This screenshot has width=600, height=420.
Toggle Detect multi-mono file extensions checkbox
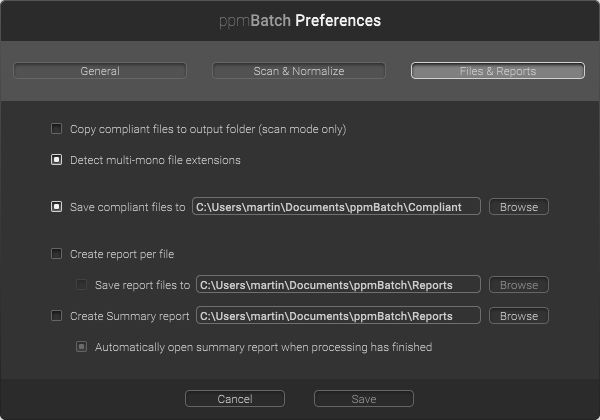tap(57, 160)
